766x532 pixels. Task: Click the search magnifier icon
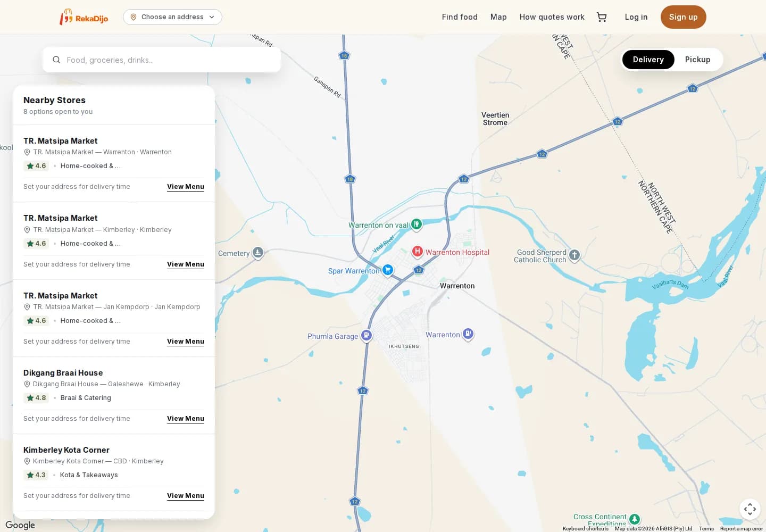(56, 60)
